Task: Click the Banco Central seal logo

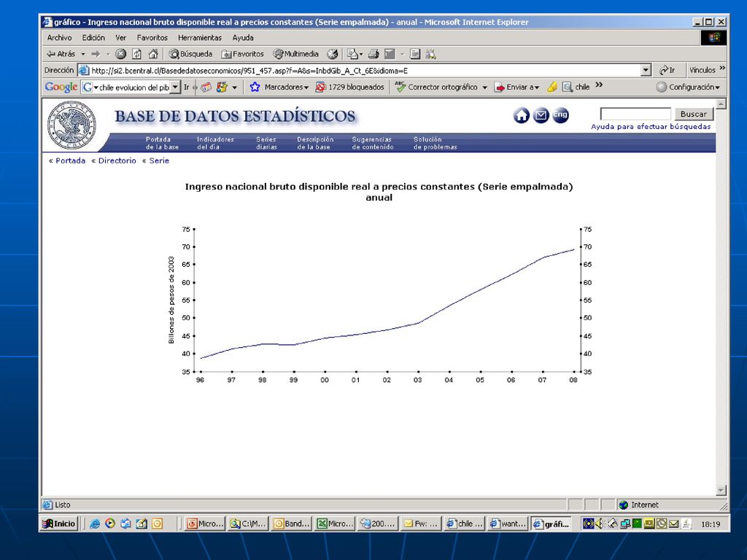Action: pyautogui.click(x=71, y=125)
